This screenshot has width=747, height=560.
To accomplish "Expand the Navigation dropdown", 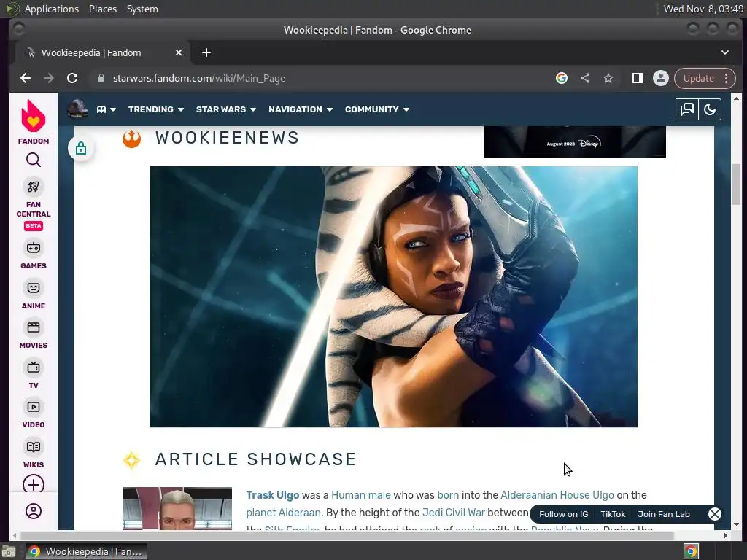I will click(x=301, y=109).
